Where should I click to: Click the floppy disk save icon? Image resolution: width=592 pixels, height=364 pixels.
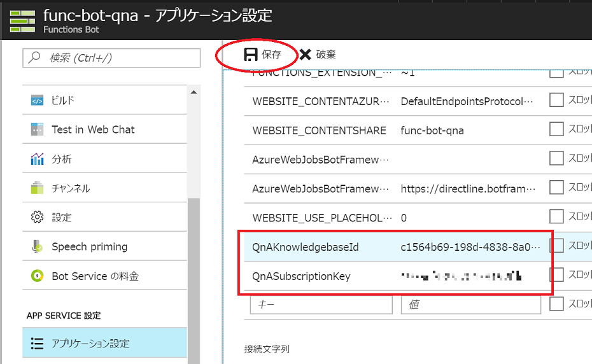tap(250, 54)
